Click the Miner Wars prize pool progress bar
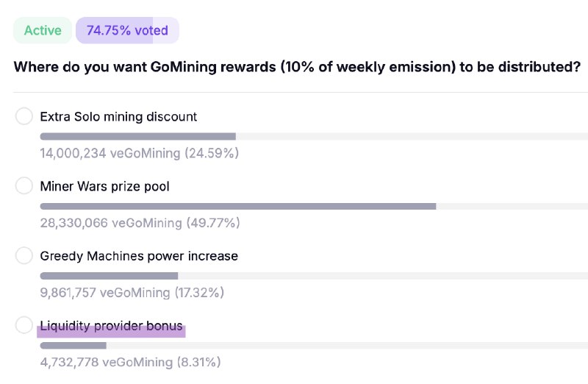The width and height of the screenshot is (588, 384). point(314,206)
